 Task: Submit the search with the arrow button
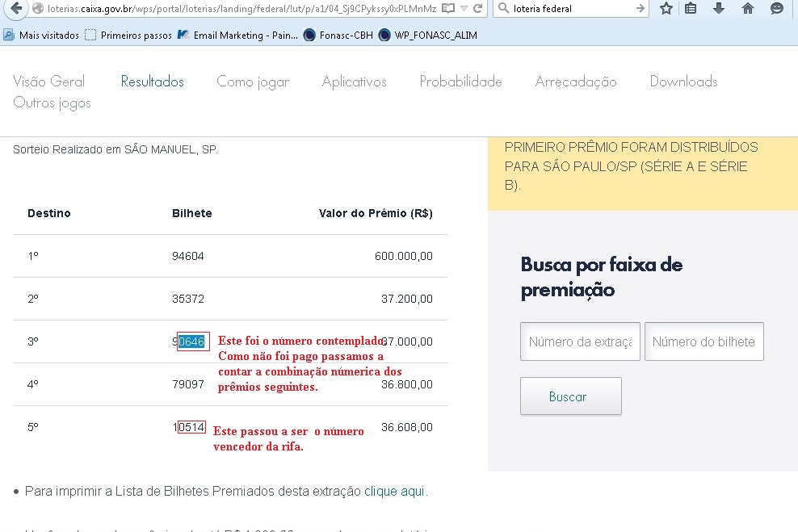click(x=640, y=9)
